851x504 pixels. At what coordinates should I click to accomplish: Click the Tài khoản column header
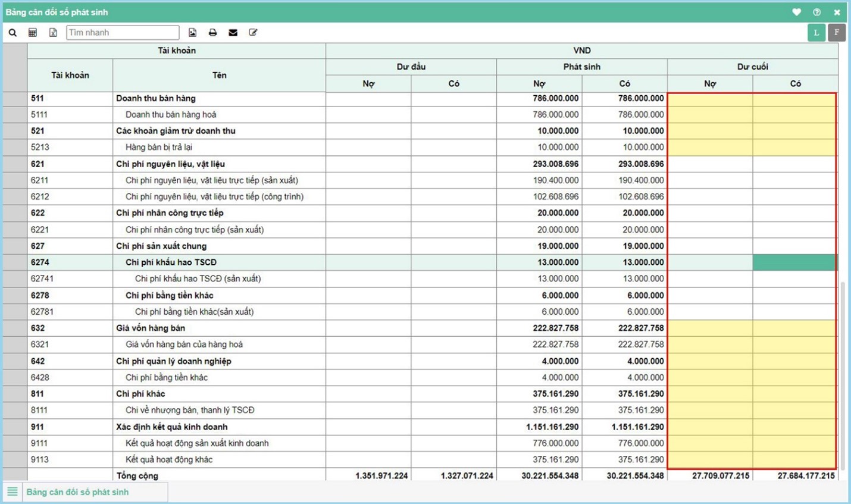70,75
